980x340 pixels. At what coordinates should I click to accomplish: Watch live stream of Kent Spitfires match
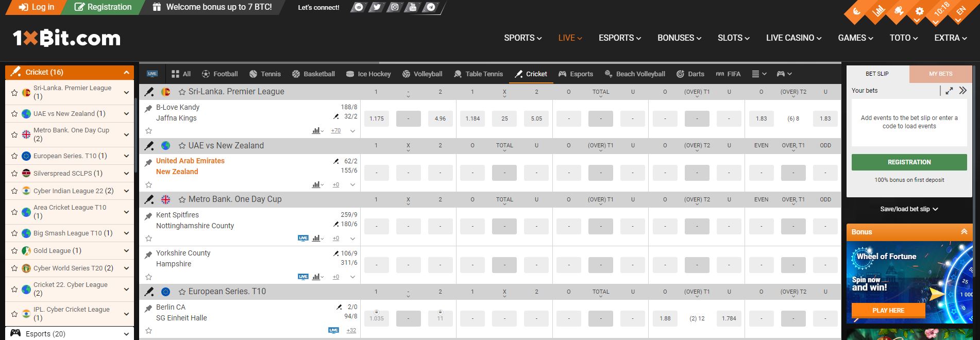(x=303, y=238)
